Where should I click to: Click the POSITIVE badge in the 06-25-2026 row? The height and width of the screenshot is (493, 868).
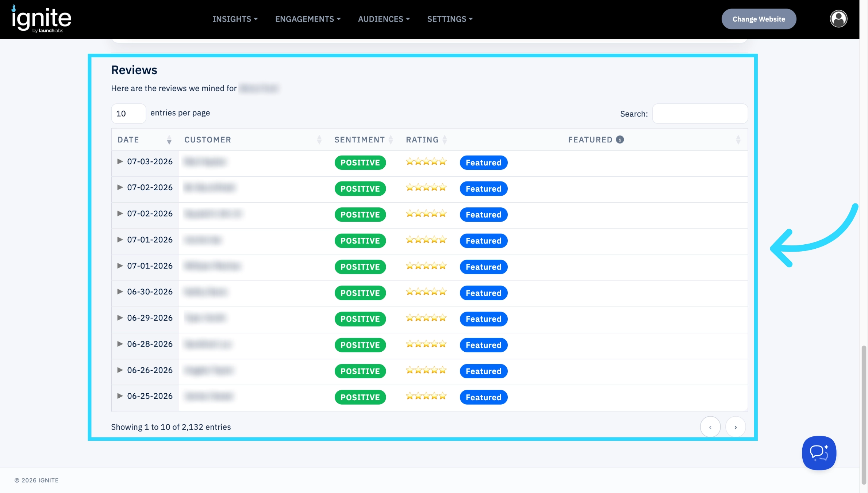point(360,397)
